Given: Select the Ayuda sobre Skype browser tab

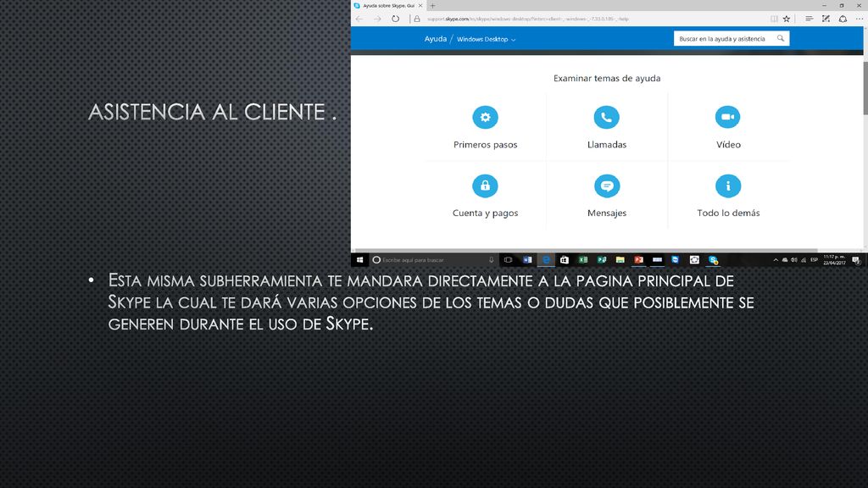Looking at the screenshot, I should (388, 6).
